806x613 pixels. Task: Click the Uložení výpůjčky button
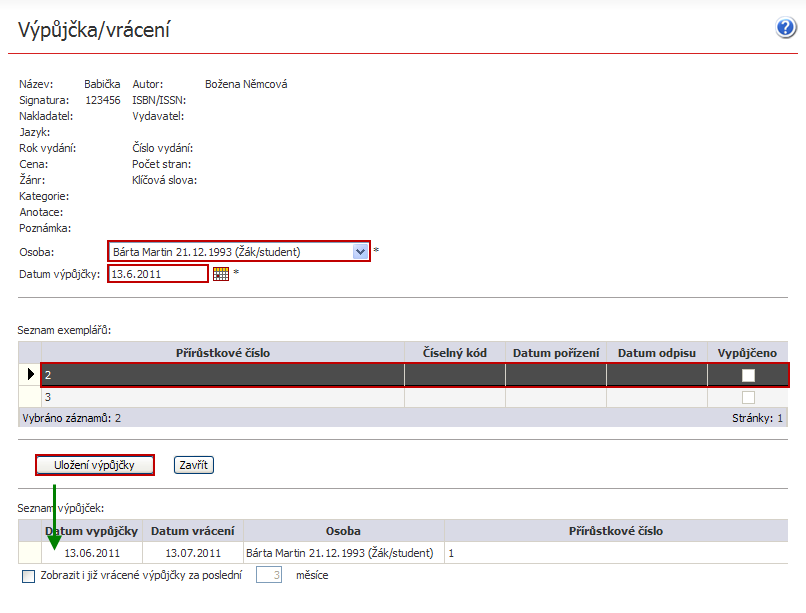(x=95, y=465)
